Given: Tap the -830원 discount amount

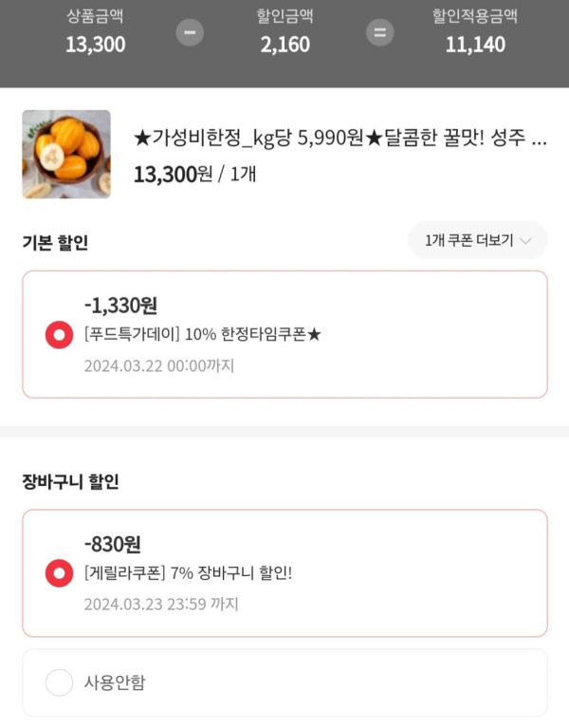Looking at the screenshot, I should tap(113, 544).
